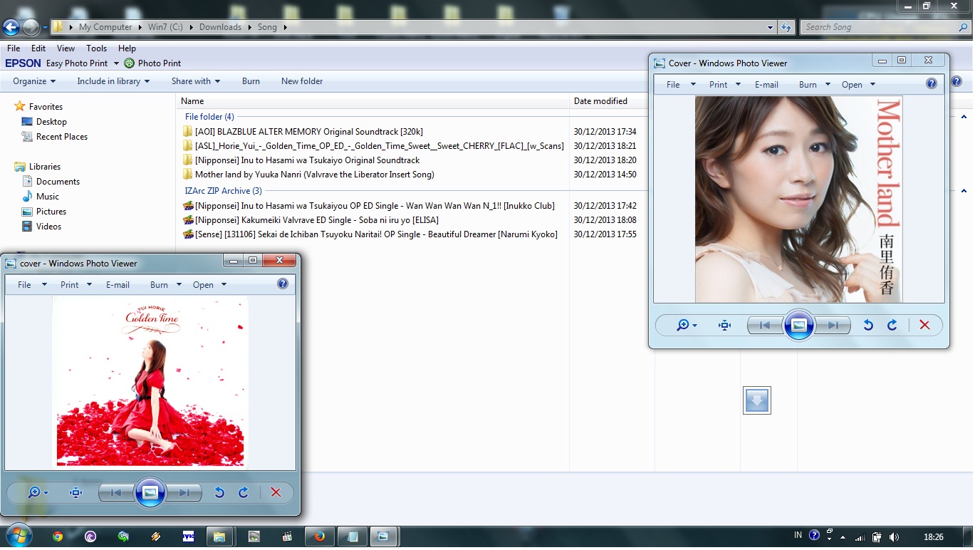Show actual size in Golden Time cover viewer
This screenshot has width=980, height=550.
(75, 492)
